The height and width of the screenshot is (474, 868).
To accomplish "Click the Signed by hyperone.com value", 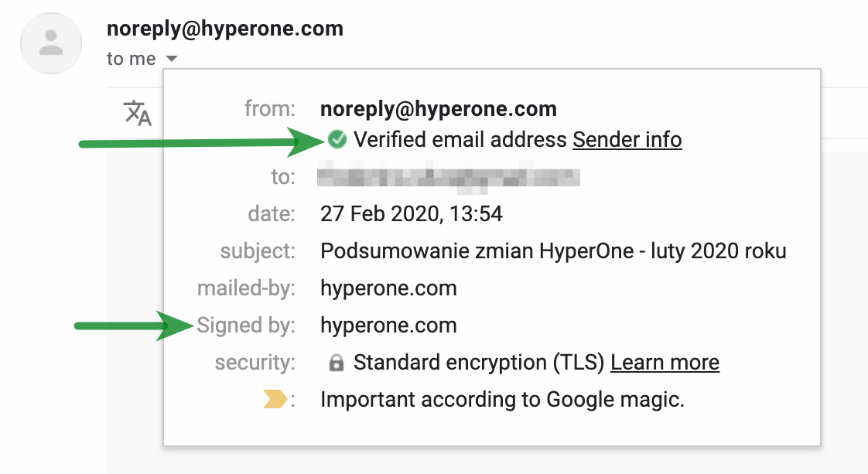I will pos(388,326).
